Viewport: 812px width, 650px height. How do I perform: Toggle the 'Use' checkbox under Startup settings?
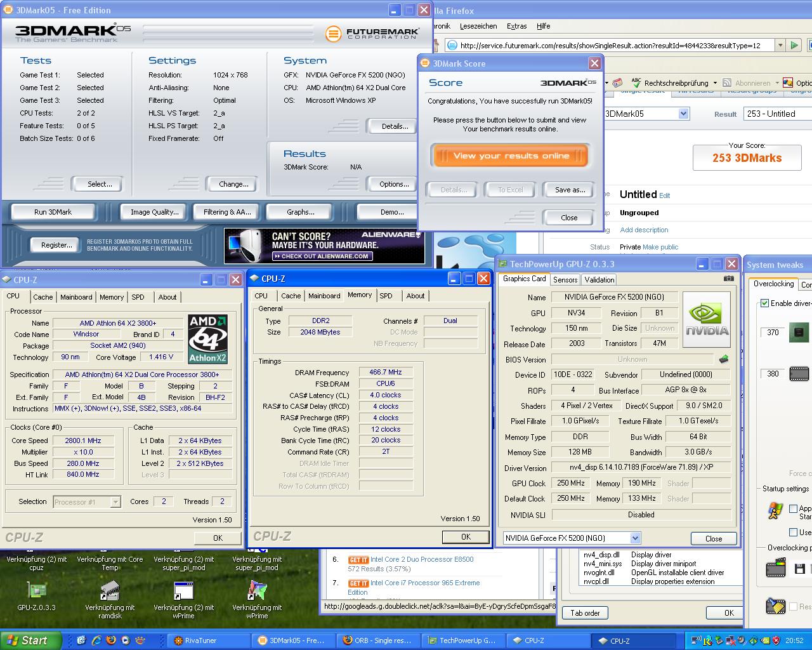[793, 532]
